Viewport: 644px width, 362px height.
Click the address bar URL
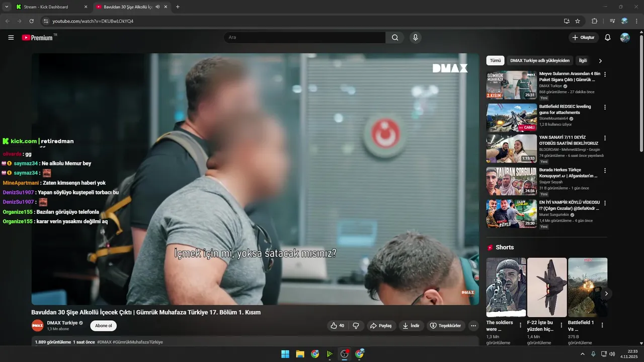(93, 21)
